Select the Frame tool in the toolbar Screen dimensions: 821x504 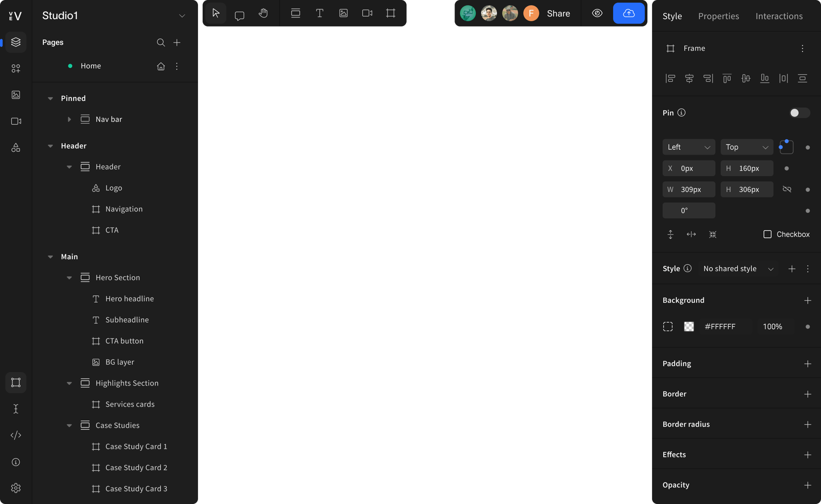tap(390, 13)
